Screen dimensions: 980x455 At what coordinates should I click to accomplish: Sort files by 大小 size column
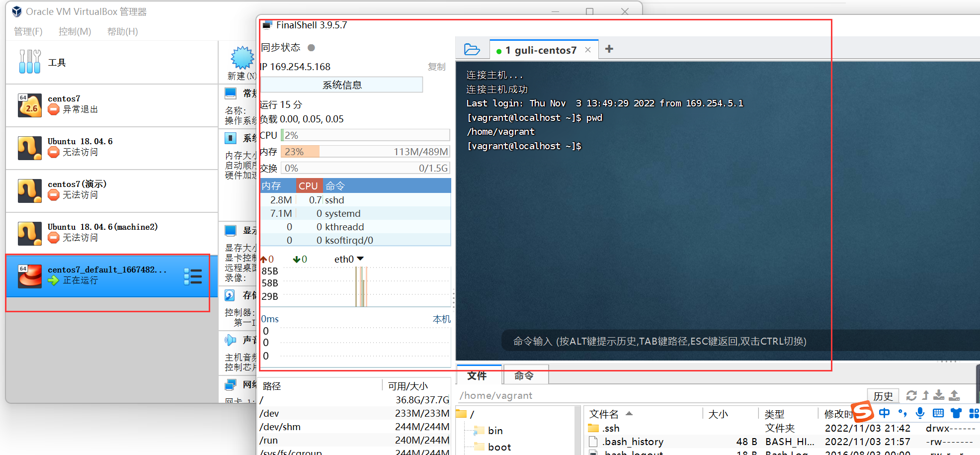[731, 414]
